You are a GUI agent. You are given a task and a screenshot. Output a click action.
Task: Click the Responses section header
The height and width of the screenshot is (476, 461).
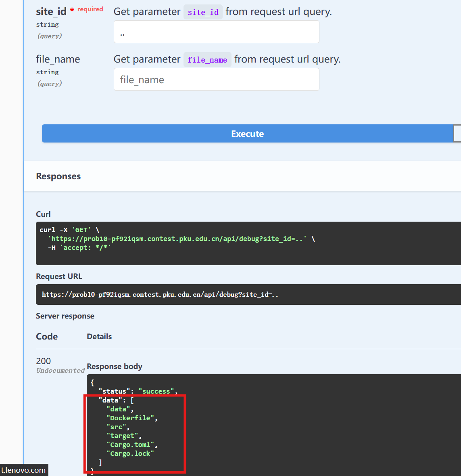click(x=58, y=176)
